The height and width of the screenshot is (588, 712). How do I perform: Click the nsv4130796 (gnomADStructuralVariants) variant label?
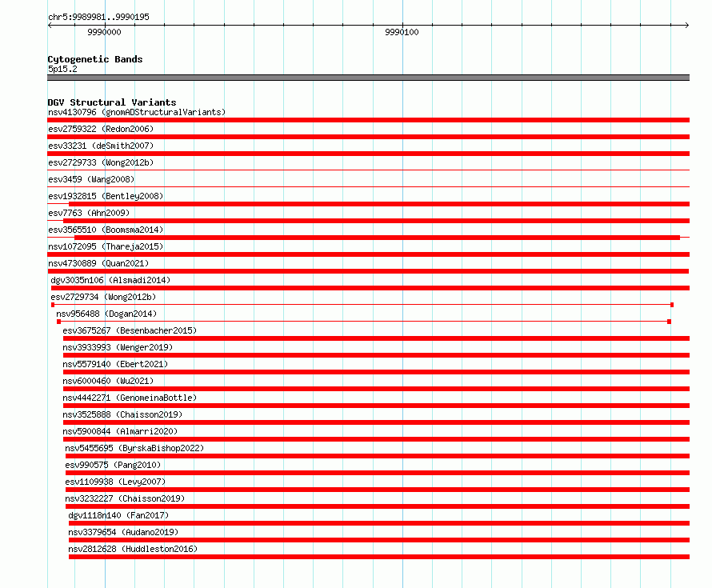click(x=137, y=112)
